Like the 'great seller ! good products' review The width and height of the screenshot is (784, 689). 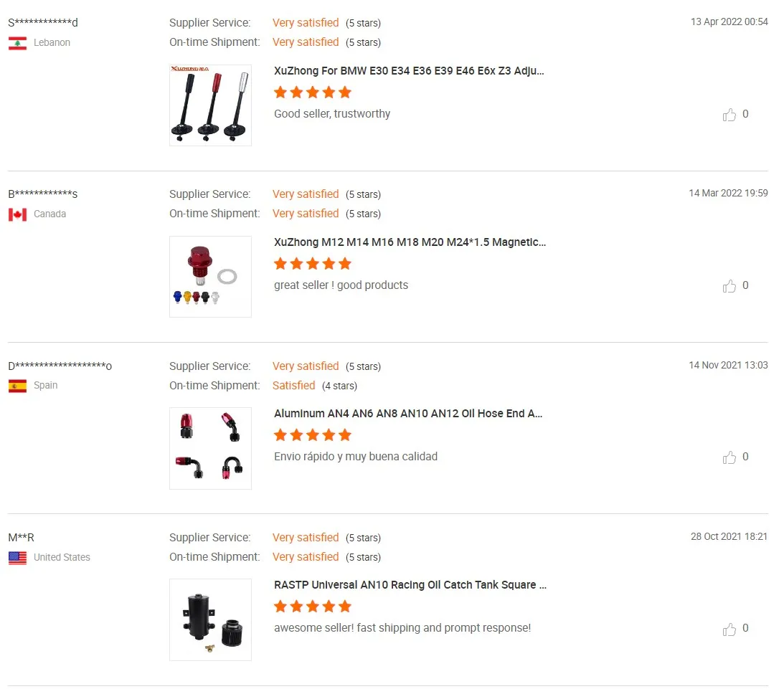[729, 286]
